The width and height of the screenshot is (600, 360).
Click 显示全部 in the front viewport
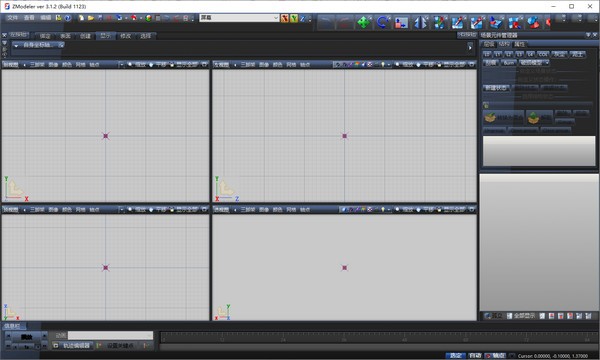(x=183, y=65)
